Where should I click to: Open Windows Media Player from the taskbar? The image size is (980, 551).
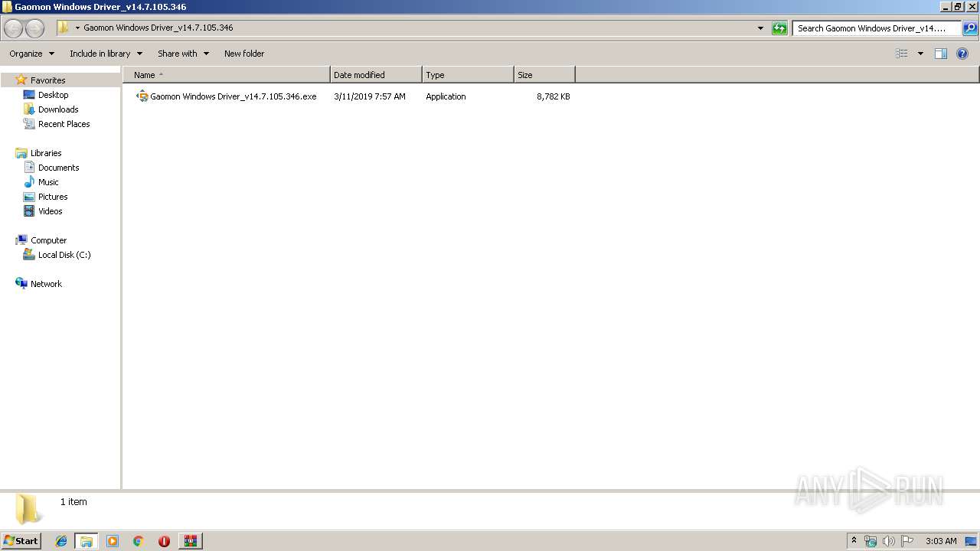pos(113,541)
